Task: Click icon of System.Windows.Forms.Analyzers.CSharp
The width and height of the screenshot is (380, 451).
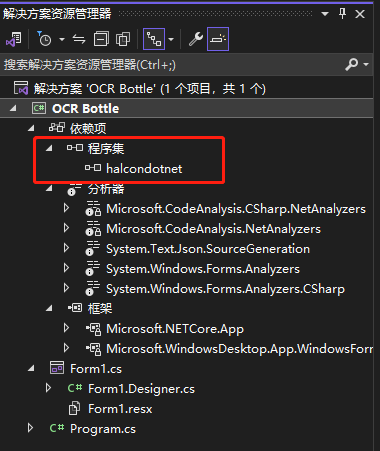Action: [x=93, y=288]
